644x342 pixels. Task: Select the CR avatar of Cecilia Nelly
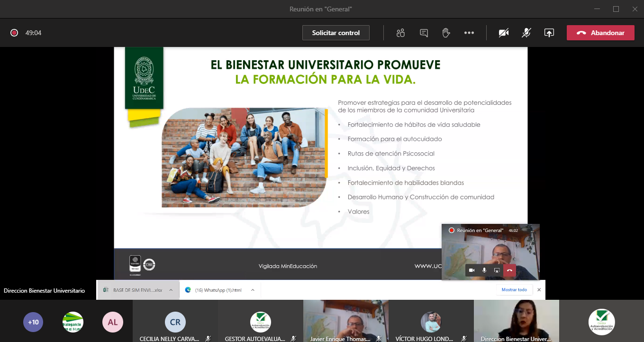175,322
